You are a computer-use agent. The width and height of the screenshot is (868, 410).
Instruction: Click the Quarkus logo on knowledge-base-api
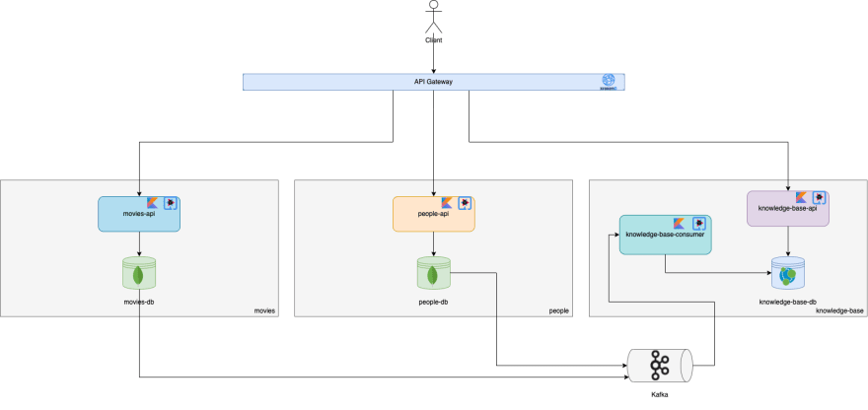point(820,197)
